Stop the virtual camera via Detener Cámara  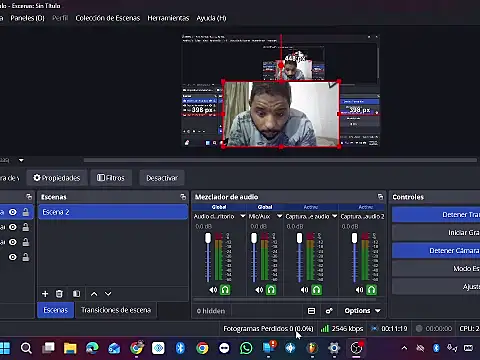click(436, 250)
